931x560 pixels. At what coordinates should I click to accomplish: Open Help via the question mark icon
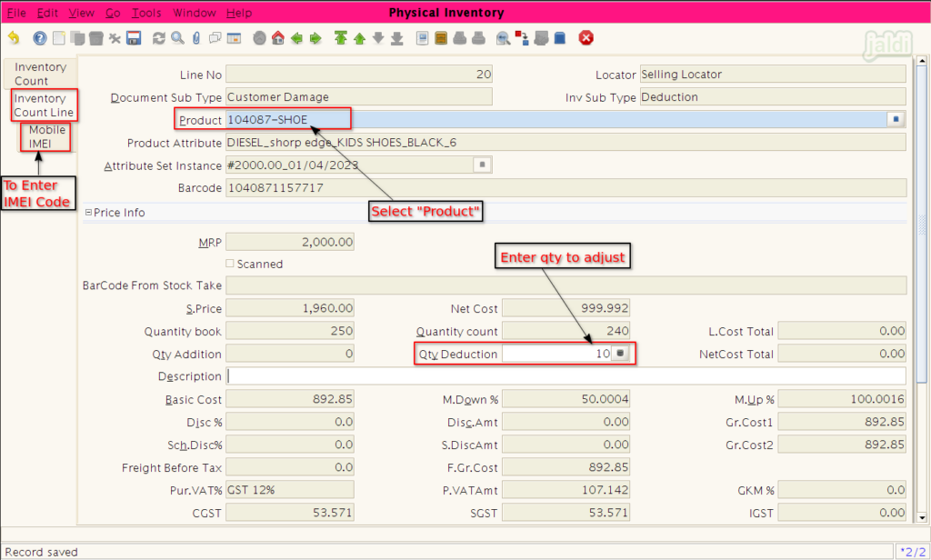coord(40,38)
